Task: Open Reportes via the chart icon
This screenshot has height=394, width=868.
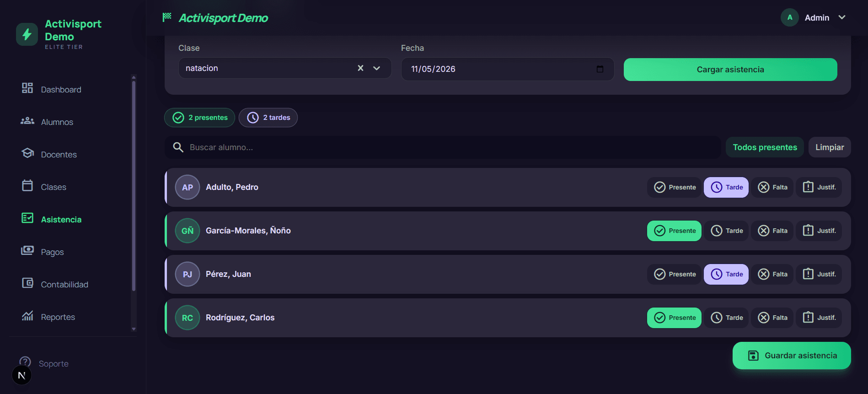Action: [27, 315]
